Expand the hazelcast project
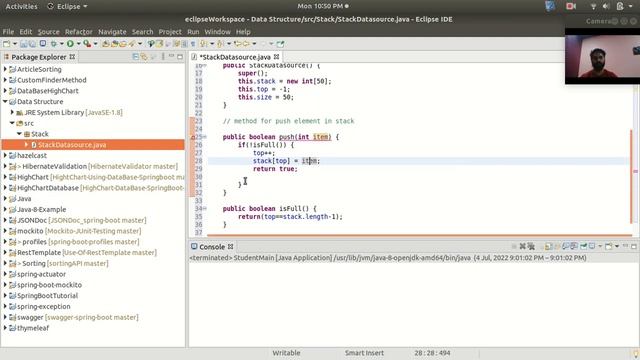The width and height of the screenshot is (640, 360). [5, 155]
